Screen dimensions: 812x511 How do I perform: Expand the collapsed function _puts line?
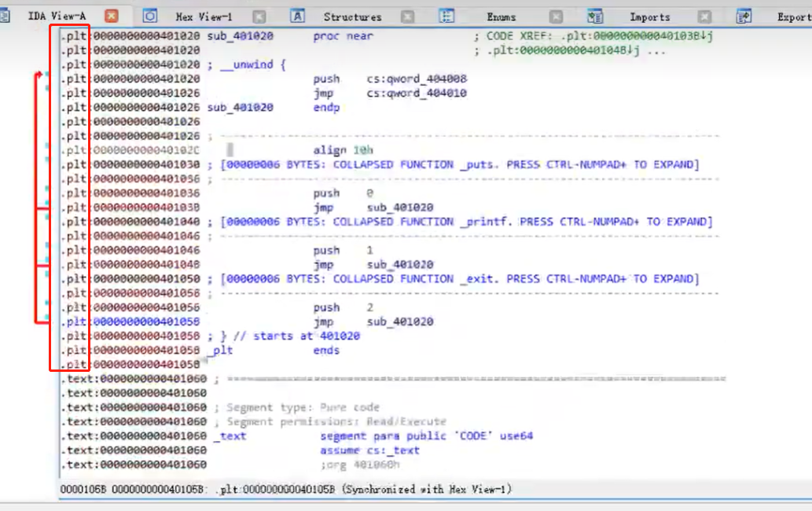click(x=460, y=164)
